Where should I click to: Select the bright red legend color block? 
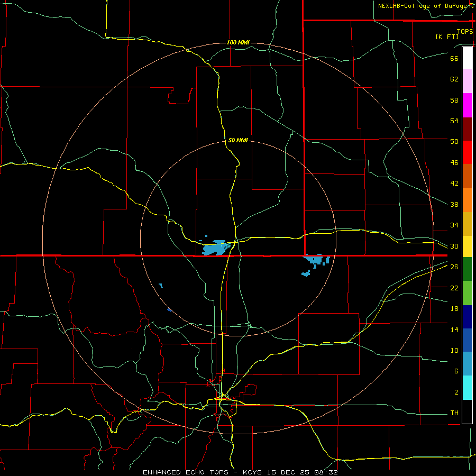point(467,152)
